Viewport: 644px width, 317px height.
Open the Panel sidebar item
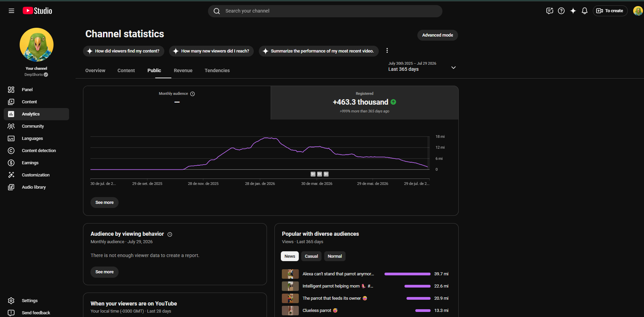pyautogui.click(x=36, y=89)
